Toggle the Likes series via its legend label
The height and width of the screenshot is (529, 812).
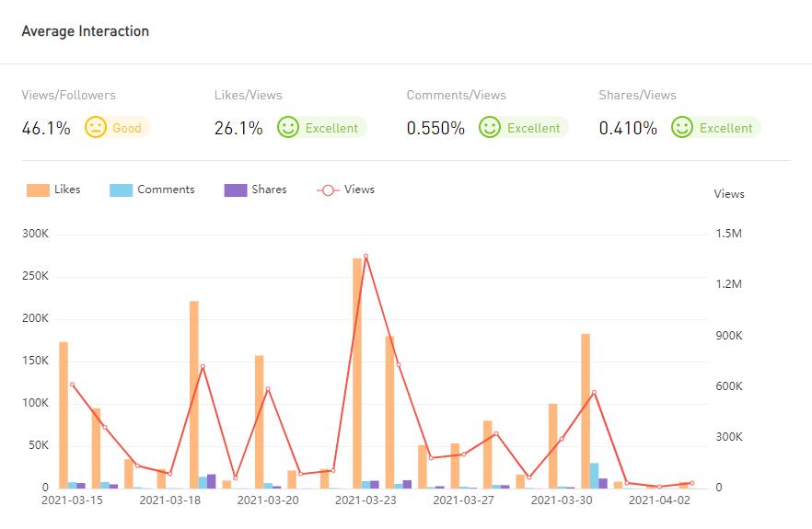point(67,190)
